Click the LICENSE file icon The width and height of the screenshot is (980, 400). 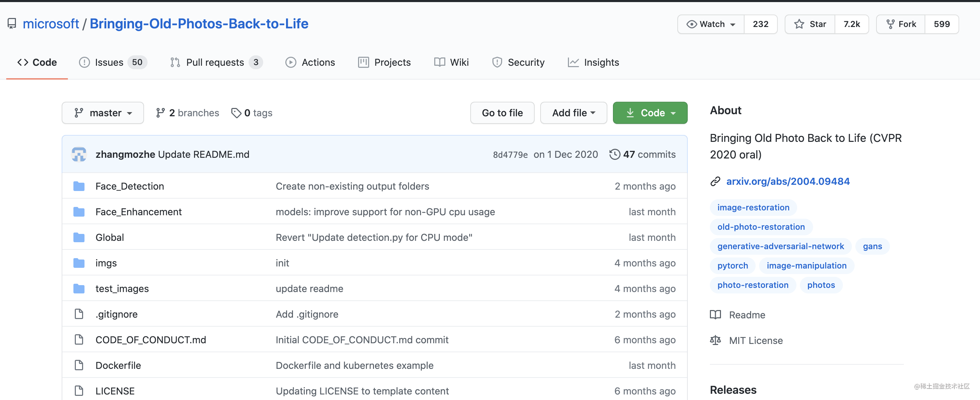tap(79, 391)
